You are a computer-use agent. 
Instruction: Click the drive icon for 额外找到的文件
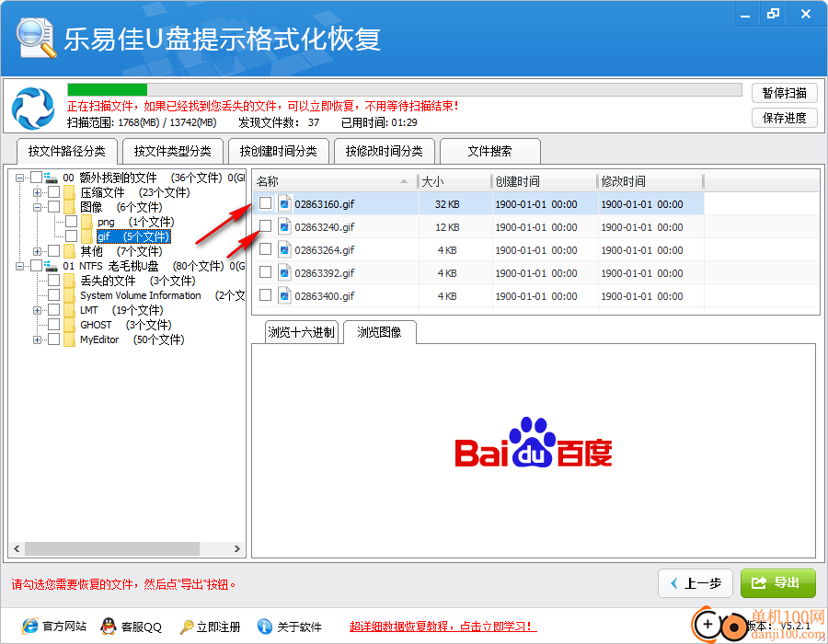[52, 178]
